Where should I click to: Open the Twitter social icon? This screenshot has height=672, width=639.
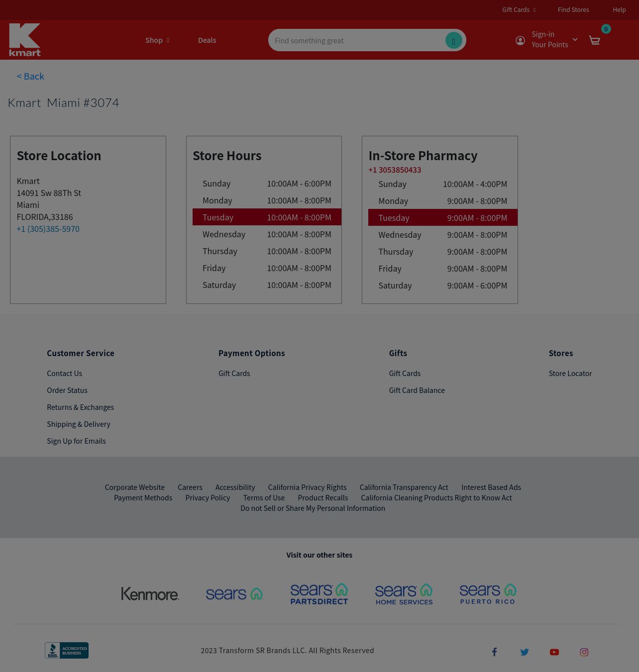click(525, 652)
